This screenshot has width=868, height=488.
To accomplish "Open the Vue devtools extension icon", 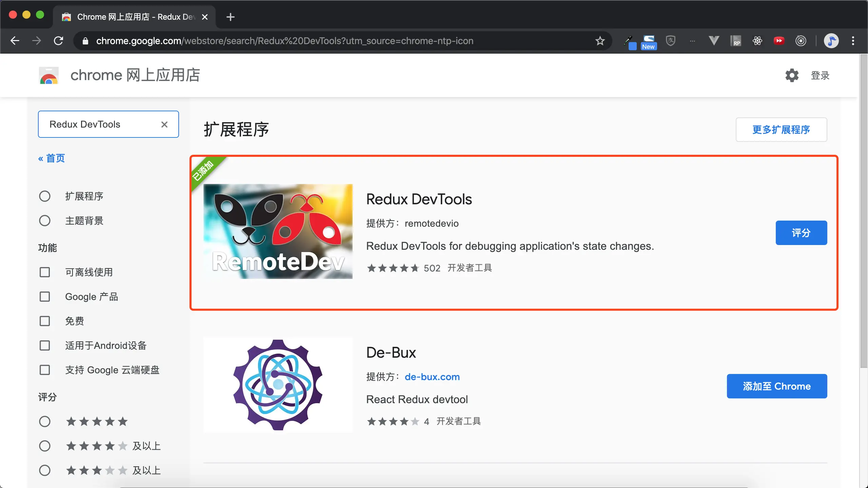I will pos(714,41).
